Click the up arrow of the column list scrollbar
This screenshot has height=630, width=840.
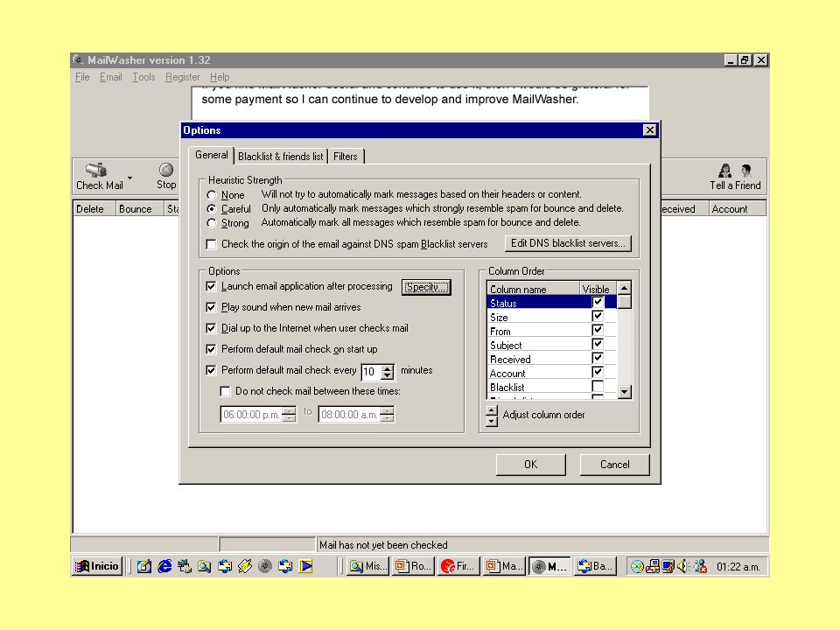point(624,288)
